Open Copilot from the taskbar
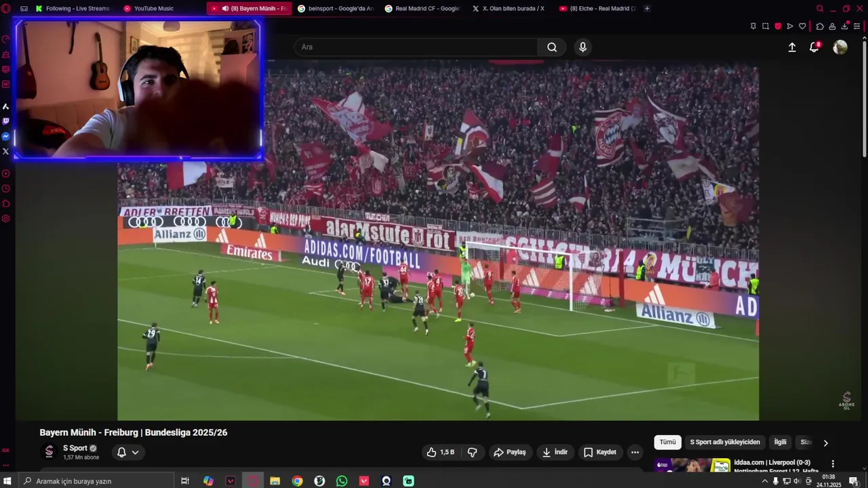Screen dimensions: 868x488 [x=208, y=481]
